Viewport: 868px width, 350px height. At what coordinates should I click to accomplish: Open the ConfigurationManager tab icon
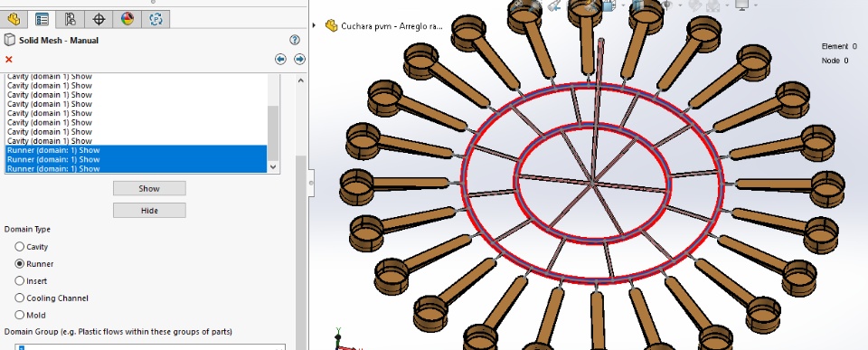pyautogui.click(x=71, y=19)
